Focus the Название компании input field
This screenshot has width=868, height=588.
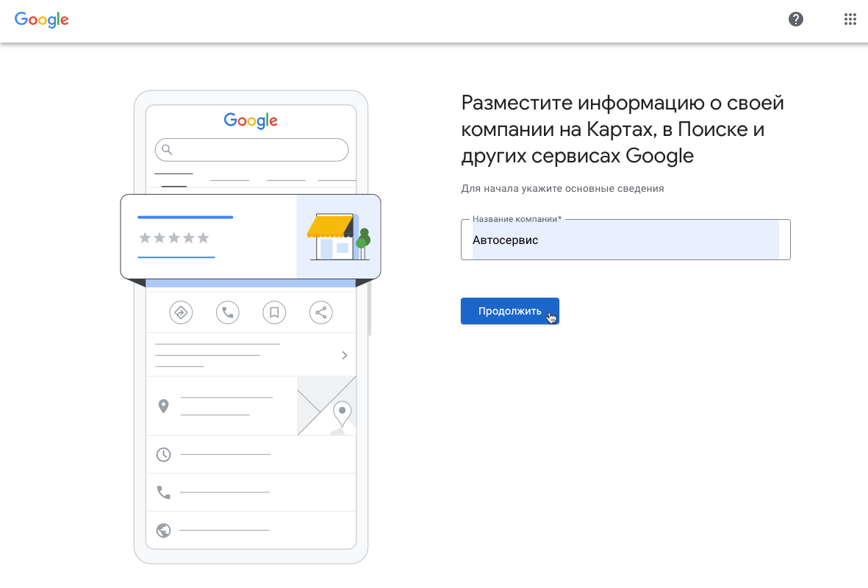click(x=625, y=240)
